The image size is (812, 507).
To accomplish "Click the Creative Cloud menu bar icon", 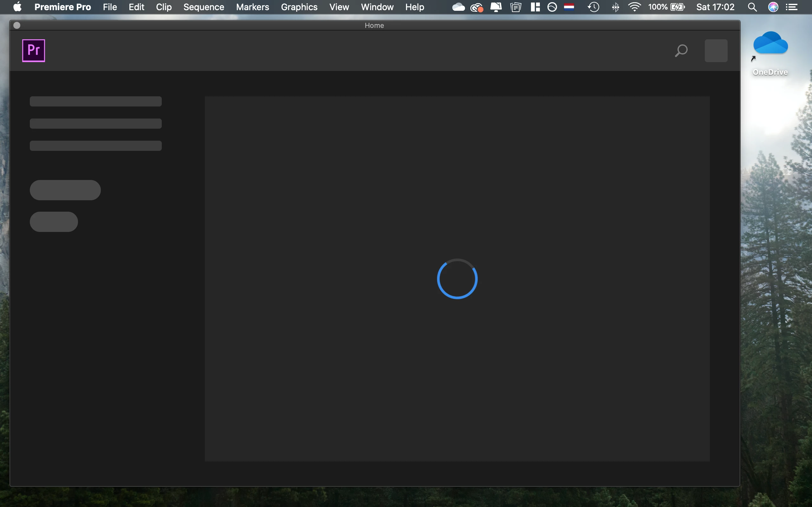I will point(476,7).
